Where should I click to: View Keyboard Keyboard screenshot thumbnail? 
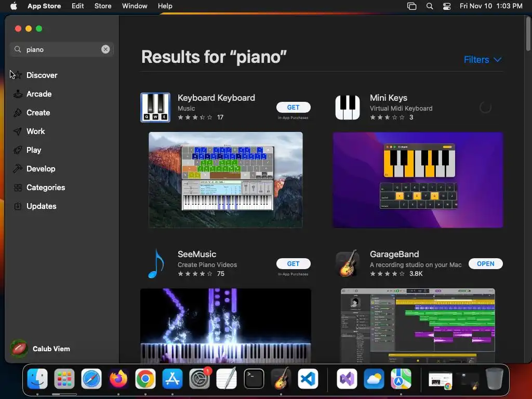tap(225, 180)
